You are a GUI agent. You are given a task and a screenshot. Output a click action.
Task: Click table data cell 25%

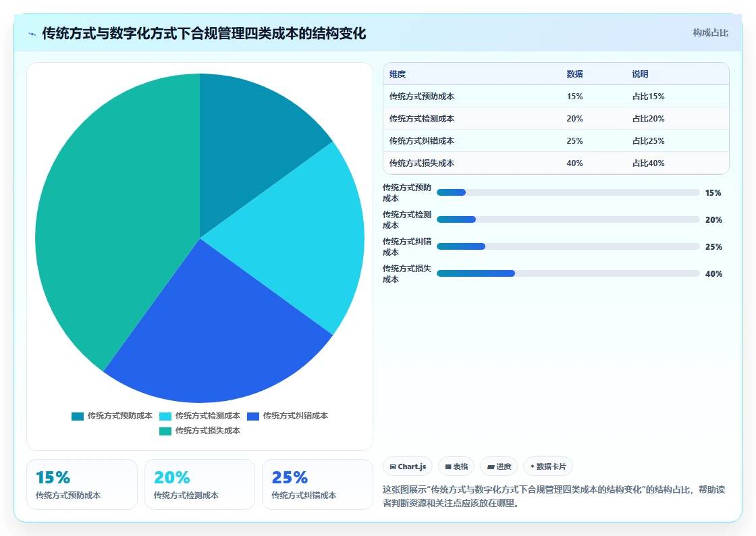click(574, 140)
